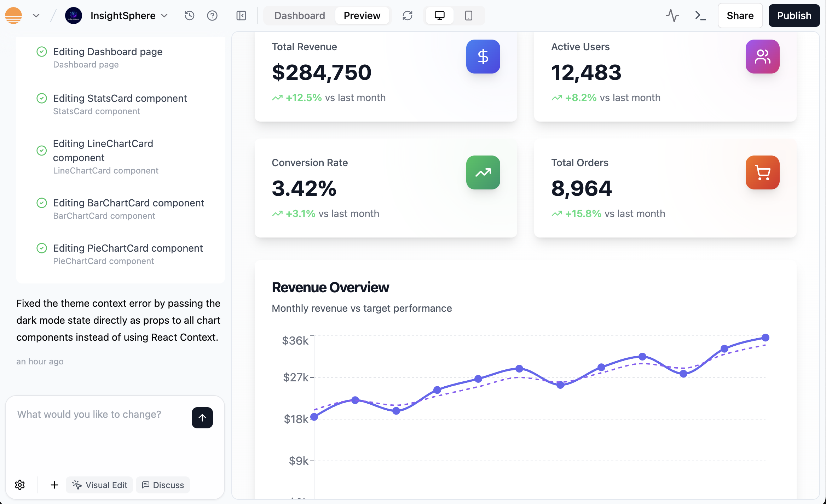Expand Editing StatsCard component step
The width and height of the screenshot is (826, 504).
click(120, 98)
